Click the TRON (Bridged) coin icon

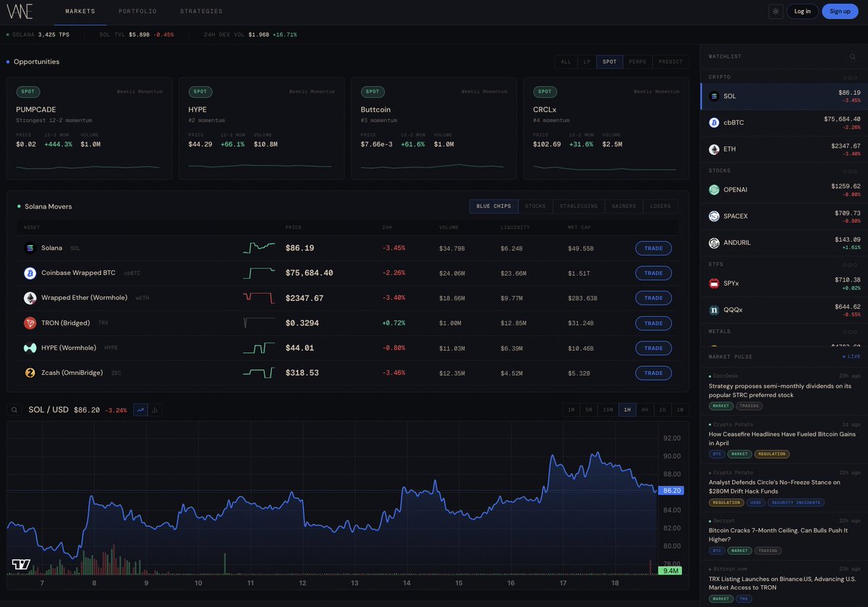[30, 323]
